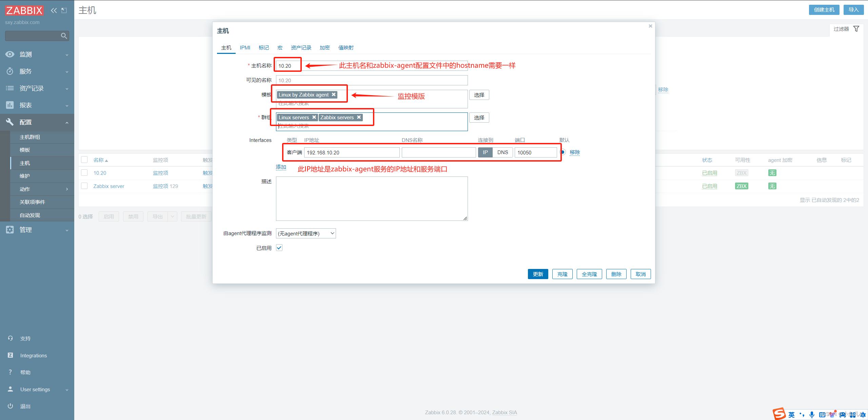Click the Integrations Z icon

click(x=10, y=355)
